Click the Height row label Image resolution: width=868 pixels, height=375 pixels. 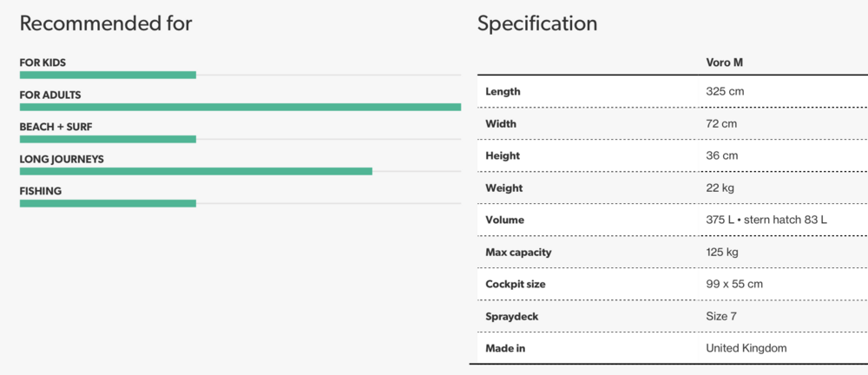tap(503, 155)
